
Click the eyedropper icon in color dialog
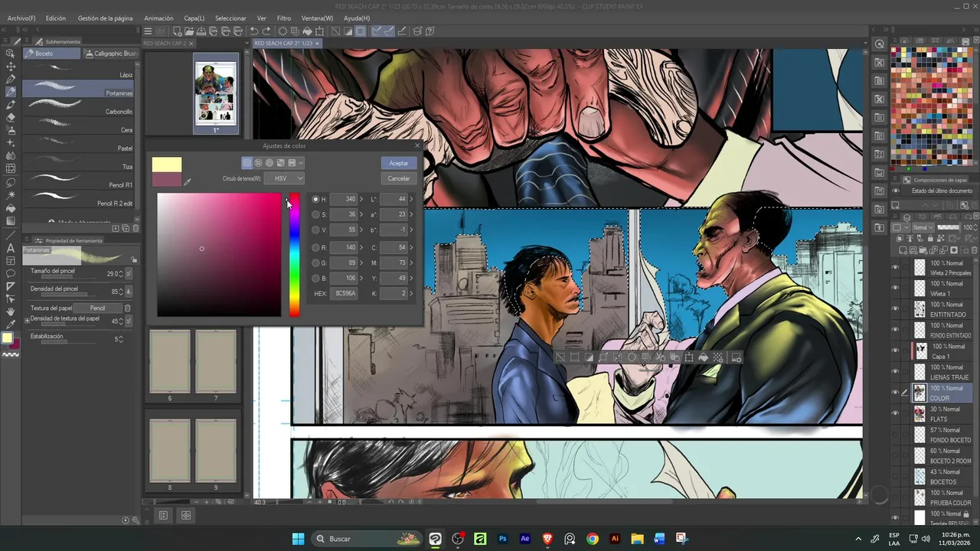[188, 181]
